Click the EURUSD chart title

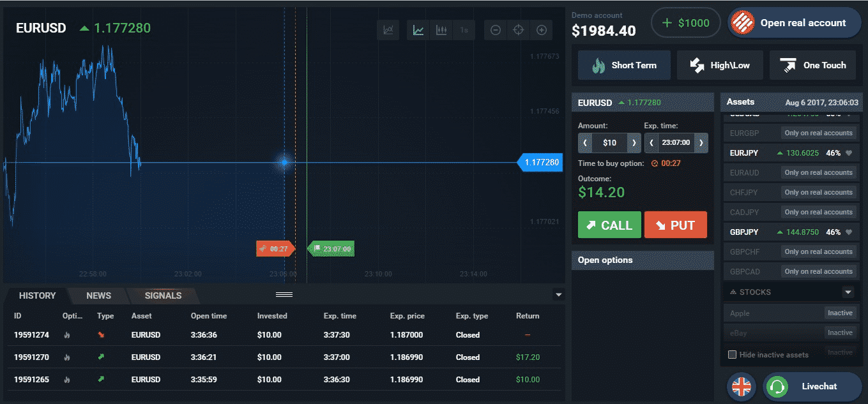(41, 28)
